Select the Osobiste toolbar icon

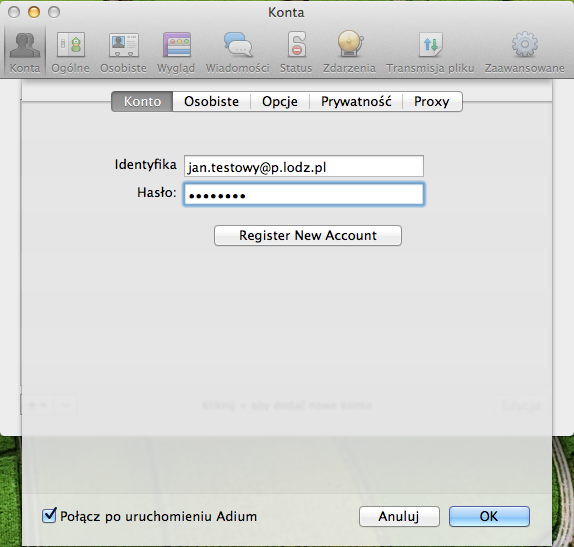[123, 52]
